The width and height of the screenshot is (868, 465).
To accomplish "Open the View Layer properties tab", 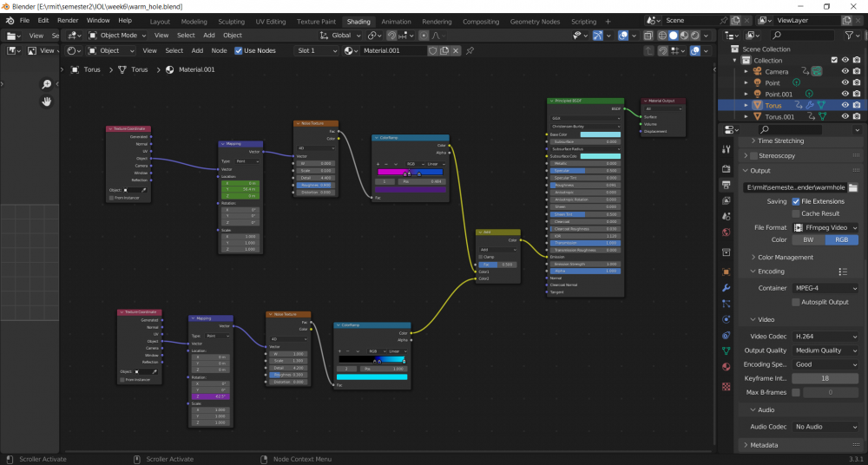I will click(727, 200).
